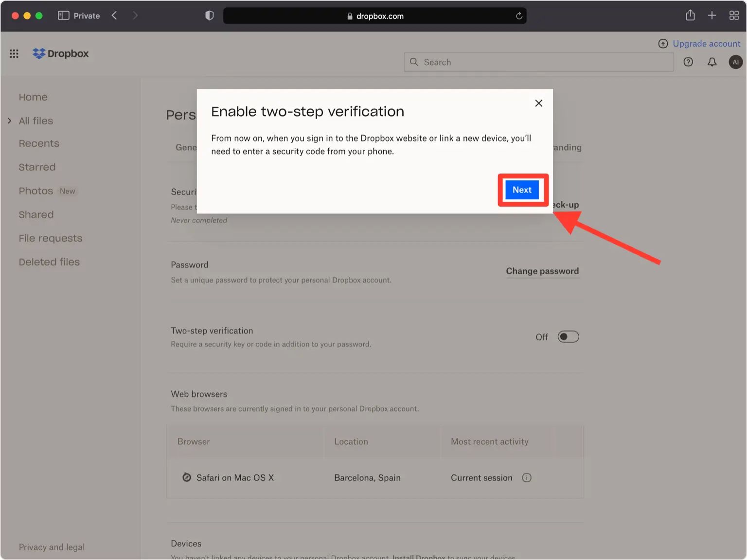Click the privacy shield icon in Safari
The image size is (747, 560).
coord(210,16)
